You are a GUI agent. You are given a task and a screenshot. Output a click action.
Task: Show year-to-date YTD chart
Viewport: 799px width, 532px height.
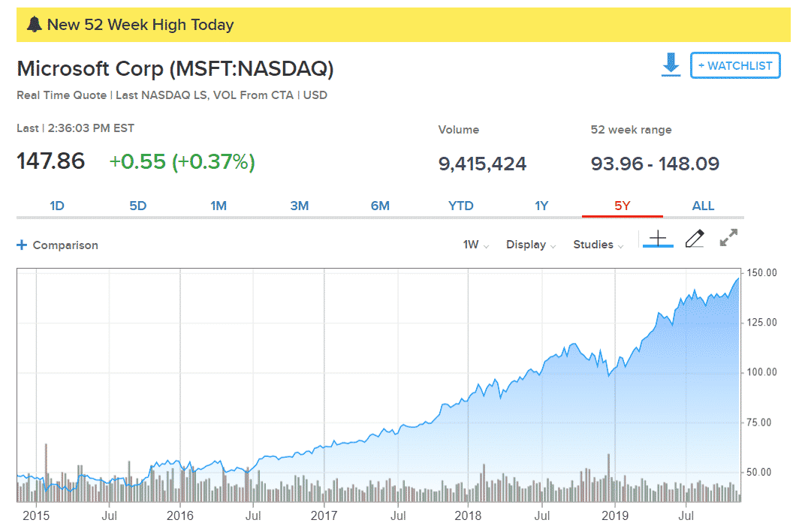[461, 206]
